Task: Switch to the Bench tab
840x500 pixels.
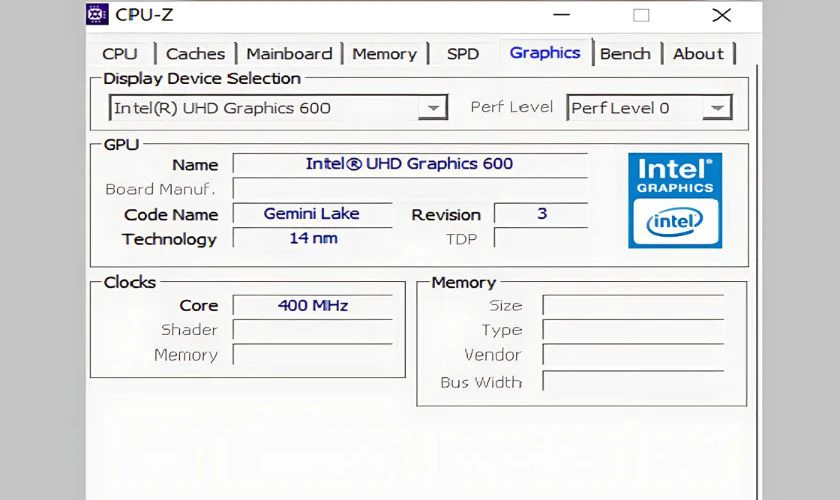Action: (x=625, y=54)
